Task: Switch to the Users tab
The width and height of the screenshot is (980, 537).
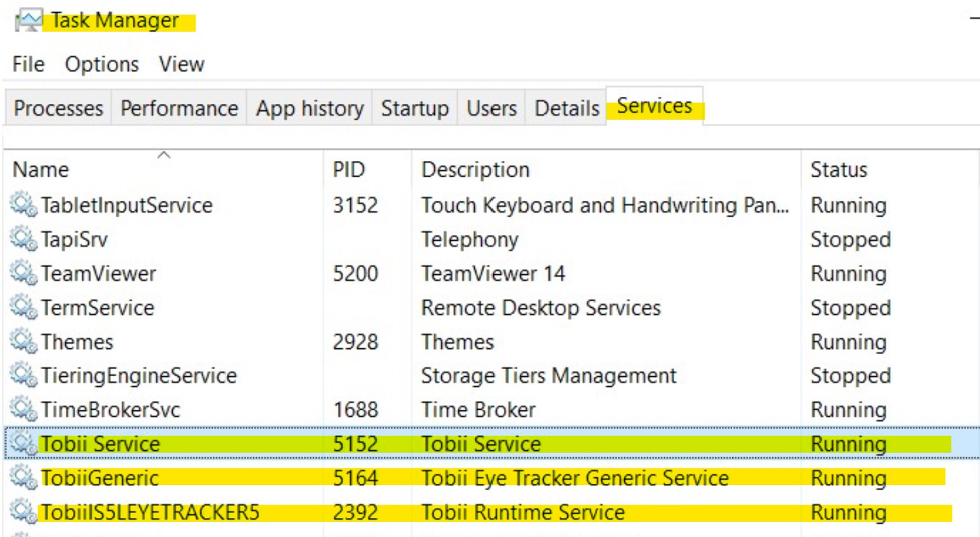Action: click(491, 108)
